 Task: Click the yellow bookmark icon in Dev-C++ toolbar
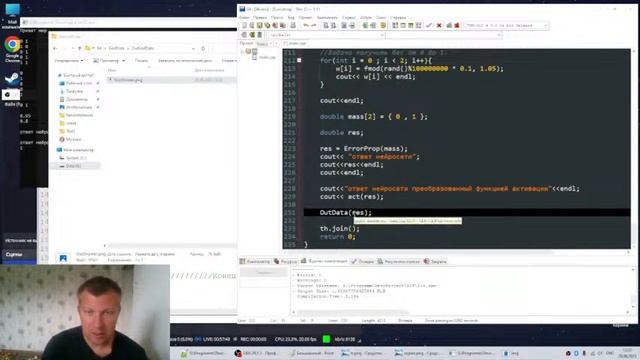tap(383, 25)
